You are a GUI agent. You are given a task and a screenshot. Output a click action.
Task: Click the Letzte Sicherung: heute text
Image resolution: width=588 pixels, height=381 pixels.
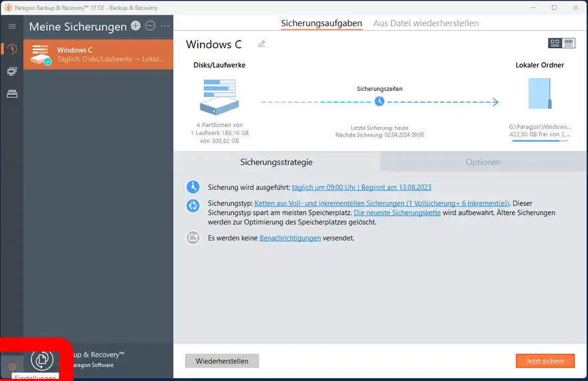coord(380,128)
